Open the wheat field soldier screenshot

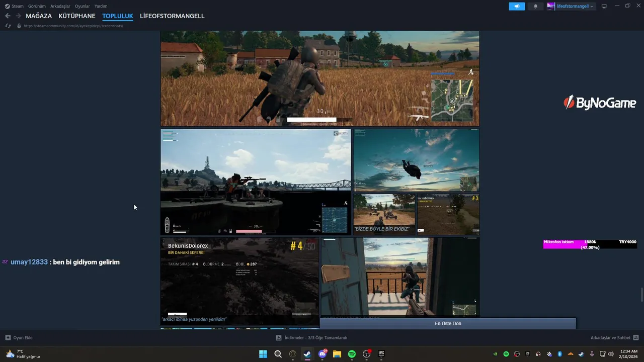[x=320, y=78]
